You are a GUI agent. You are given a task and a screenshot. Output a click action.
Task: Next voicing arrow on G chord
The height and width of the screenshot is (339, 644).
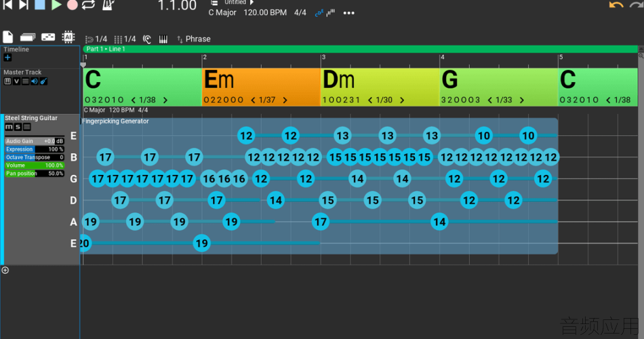coord(522,100)
